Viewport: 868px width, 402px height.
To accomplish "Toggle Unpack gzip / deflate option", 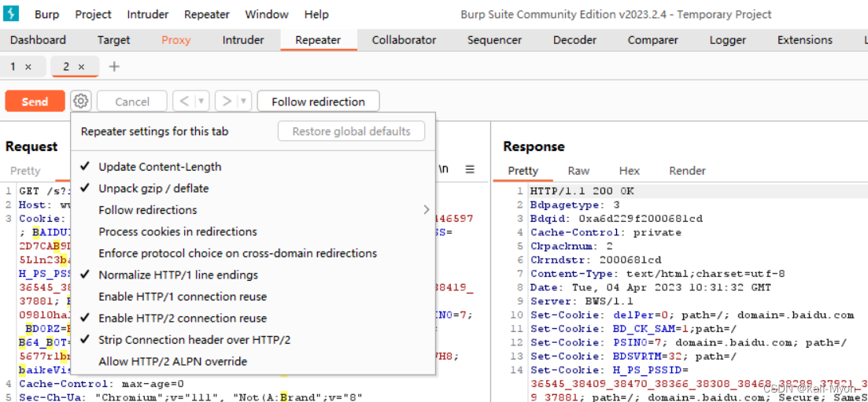I will click(x=253, y=188).
